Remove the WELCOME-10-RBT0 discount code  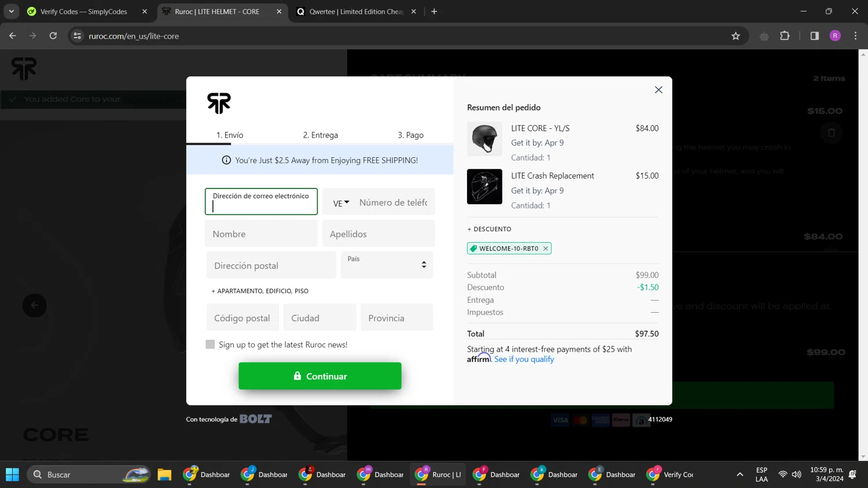tap(545, 249)
